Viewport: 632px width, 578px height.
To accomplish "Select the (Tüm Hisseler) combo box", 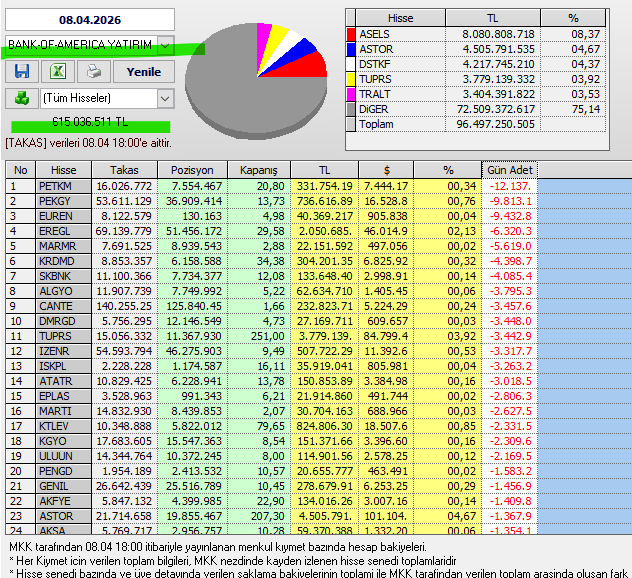I will coord(107,98).
